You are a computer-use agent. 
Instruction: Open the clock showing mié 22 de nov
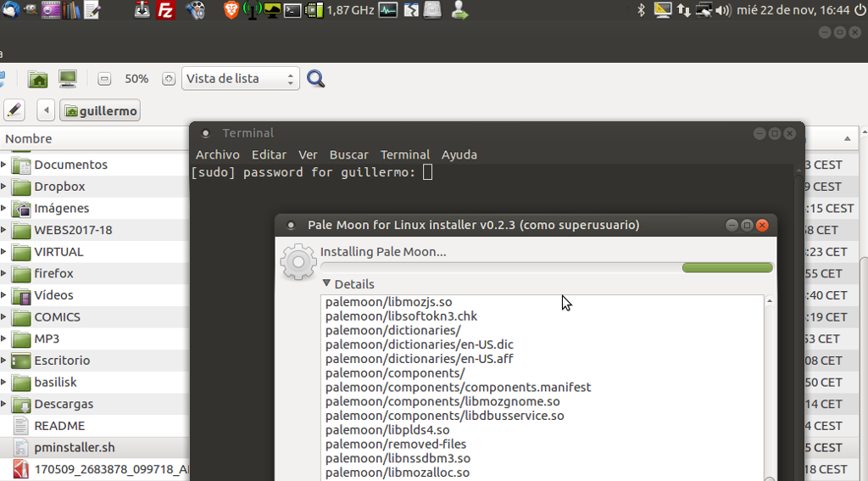pos(793,10)
